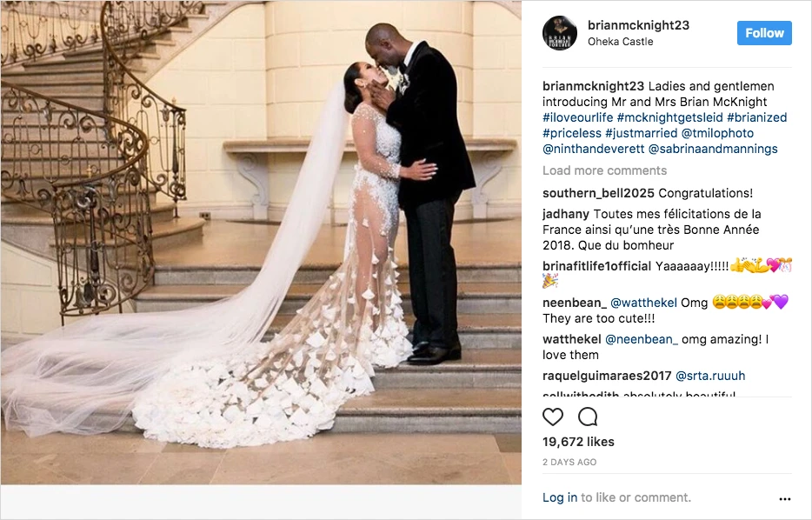Open the 2 DAYS AGO timestamp
The image size is (812, 520).
coord(569,462)
